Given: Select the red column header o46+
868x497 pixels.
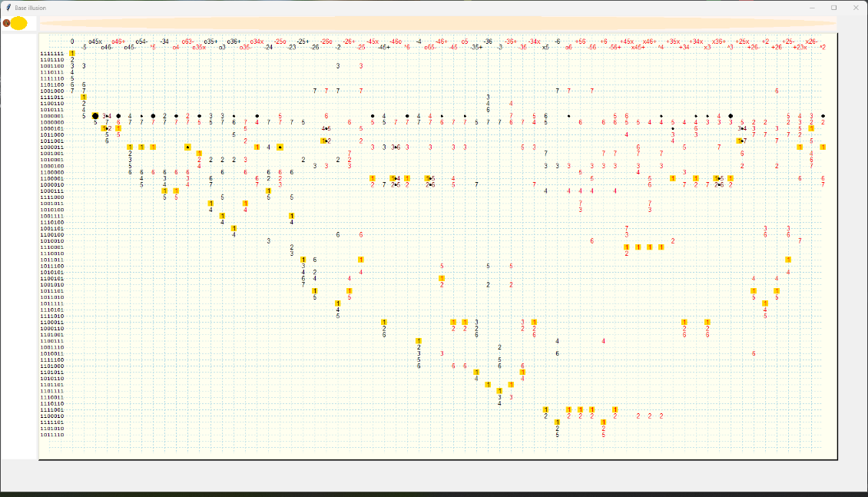Looking at the screenshot, I should (x=118, y=41).
